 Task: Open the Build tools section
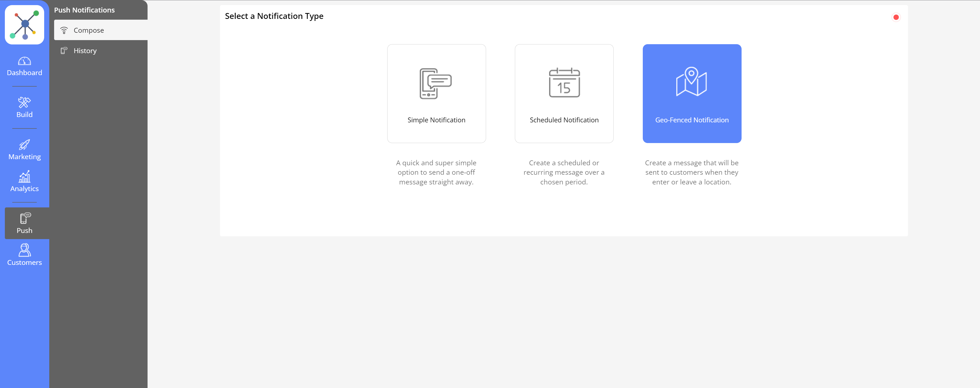click(x=24, y=107)
